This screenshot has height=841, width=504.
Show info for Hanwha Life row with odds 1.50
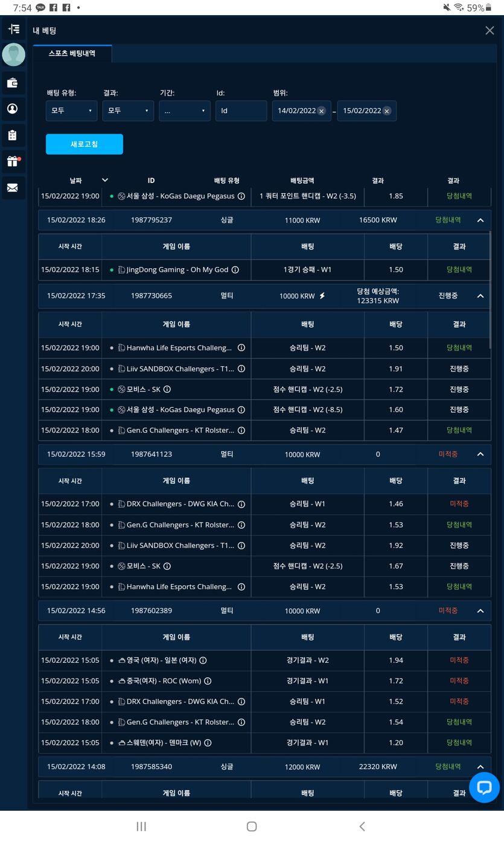tap(241, 348)
